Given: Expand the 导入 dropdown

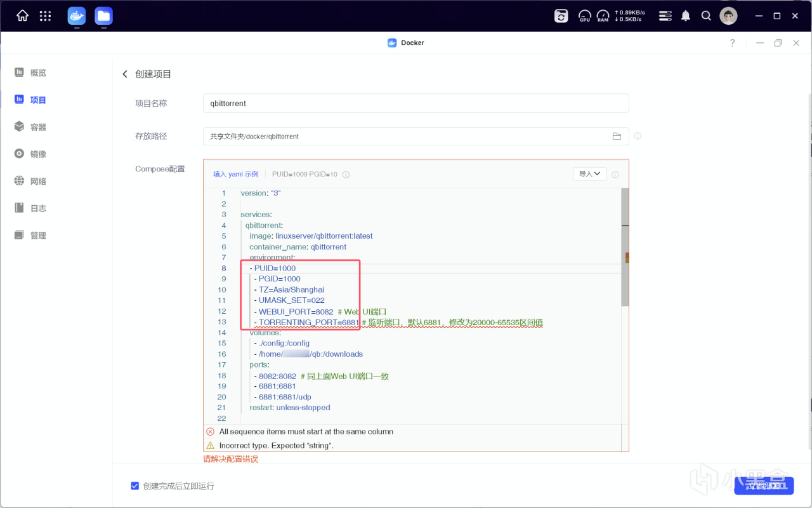Looking at the screenshot, I should [590, 174].
